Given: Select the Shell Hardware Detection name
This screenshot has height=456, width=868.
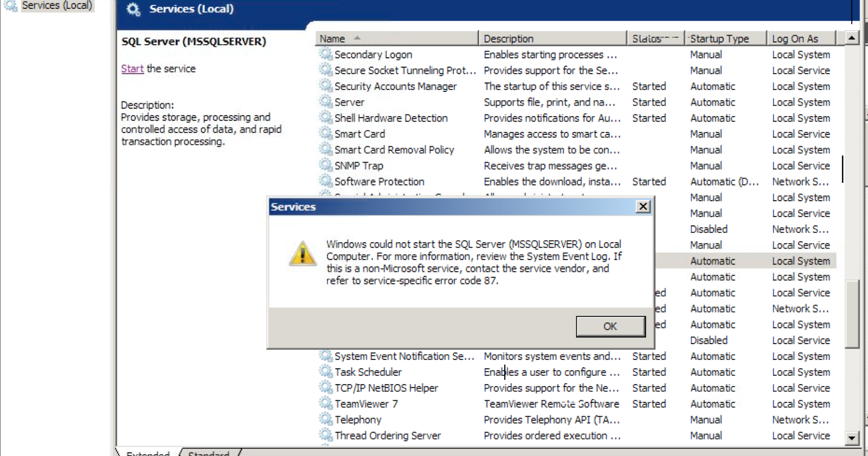Looking at the screenshot, I should (391, 118).
